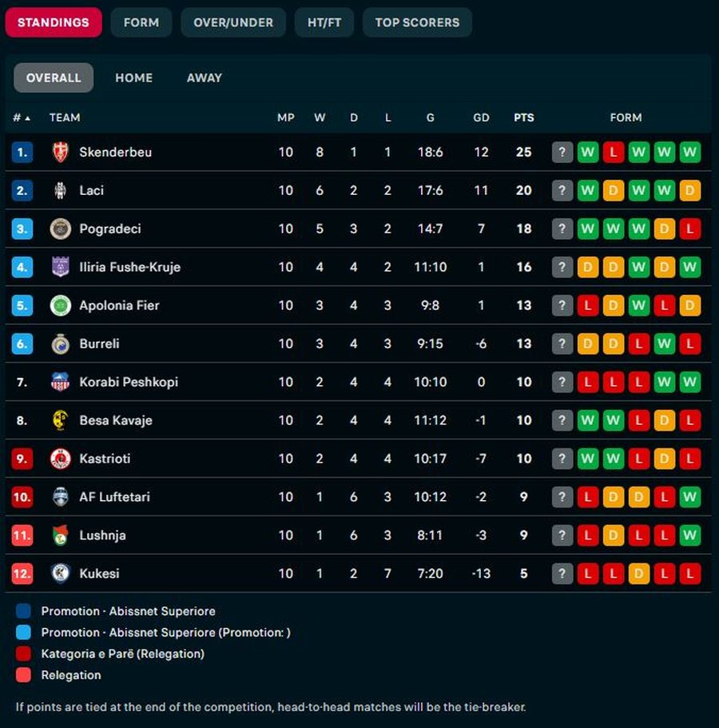Click Skenderbeu's red L form badge
The height and width of the screenshot is (728, 719).
(614, 152)
